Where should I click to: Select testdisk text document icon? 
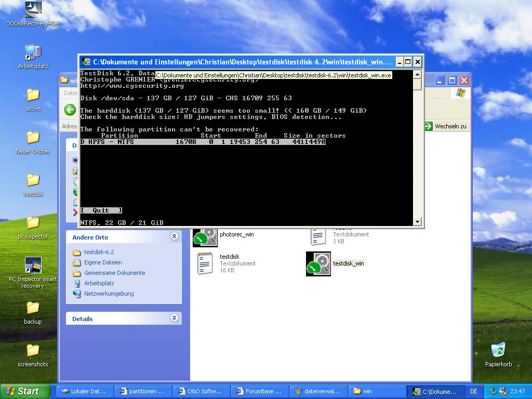click(x=205, y=263)
